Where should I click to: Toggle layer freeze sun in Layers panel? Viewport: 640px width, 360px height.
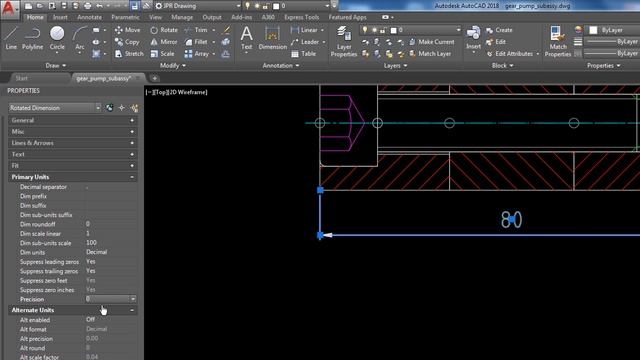tap(374, 30)
